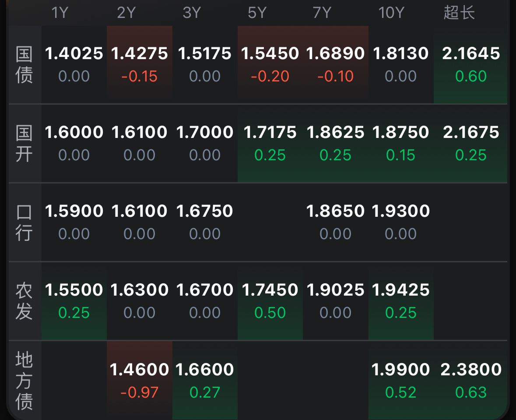The height and width of the screenshot is (420, 516).
Task: Open the 国债 row label
Action: (24, 65)
